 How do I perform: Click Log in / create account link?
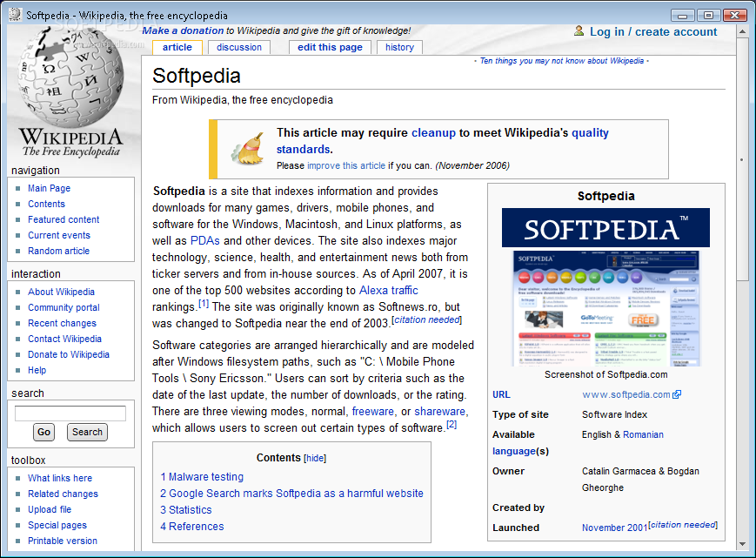[x=653, y=32]
